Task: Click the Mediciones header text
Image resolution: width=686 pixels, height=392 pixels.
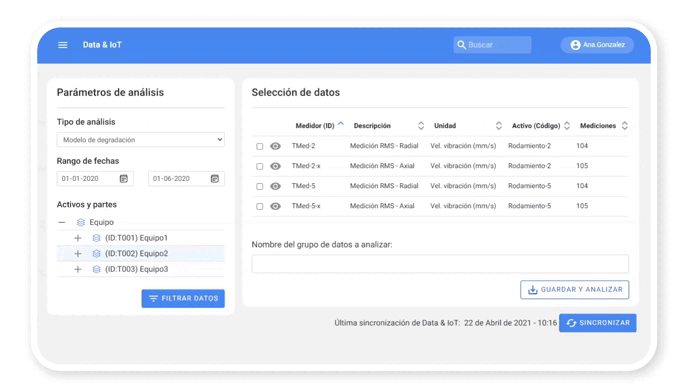Action: 598,126
